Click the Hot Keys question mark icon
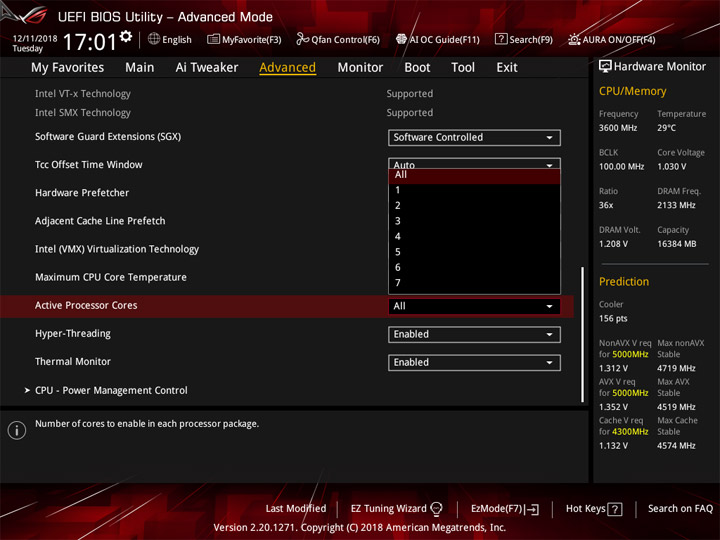 (x=614, y=509)
